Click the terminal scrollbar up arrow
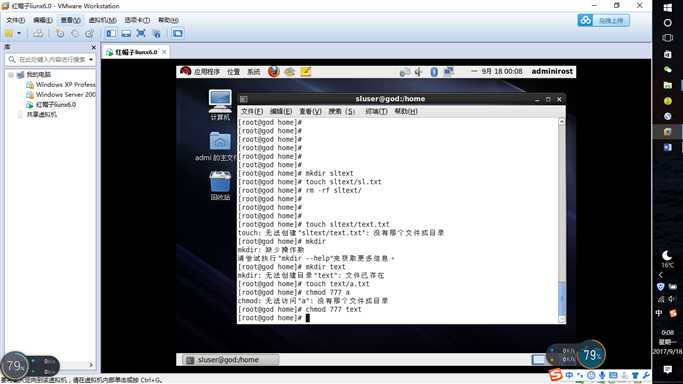 tap(562, 122)
